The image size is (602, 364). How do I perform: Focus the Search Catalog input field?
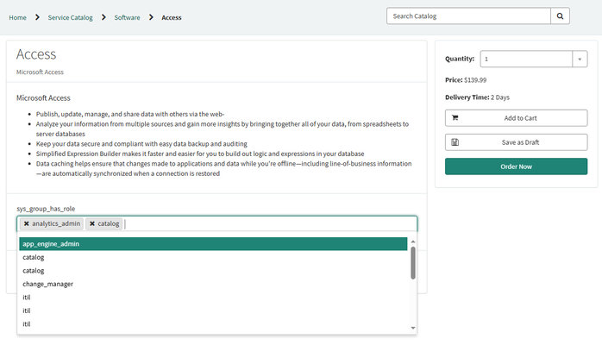pyautogui.click(x=468, y=16)
